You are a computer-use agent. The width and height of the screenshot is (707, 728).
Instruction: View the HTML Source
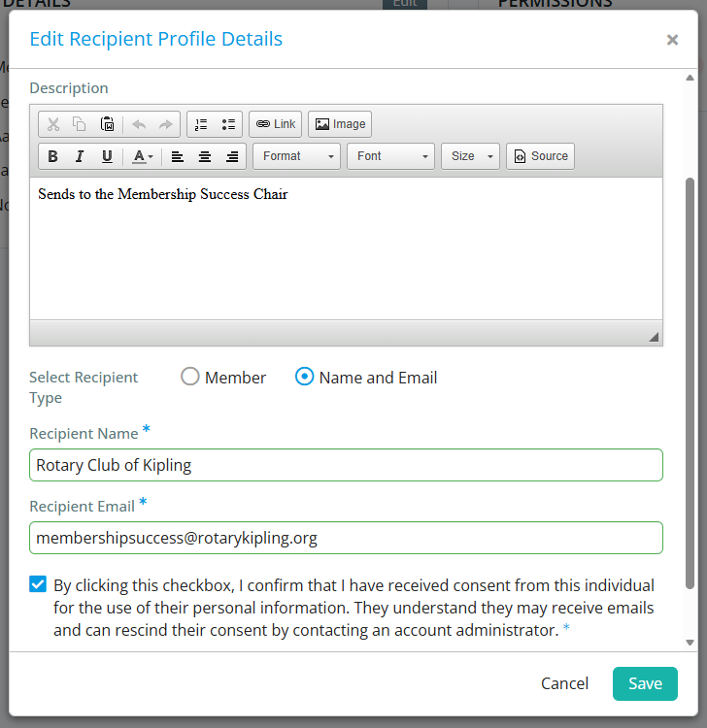click(540, 156)
